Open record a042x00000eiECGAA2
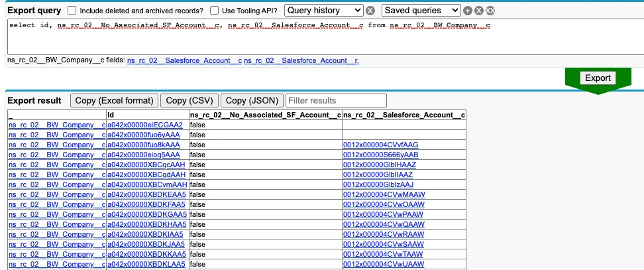The height and width of the screenshot is (270, 644). 144,125
